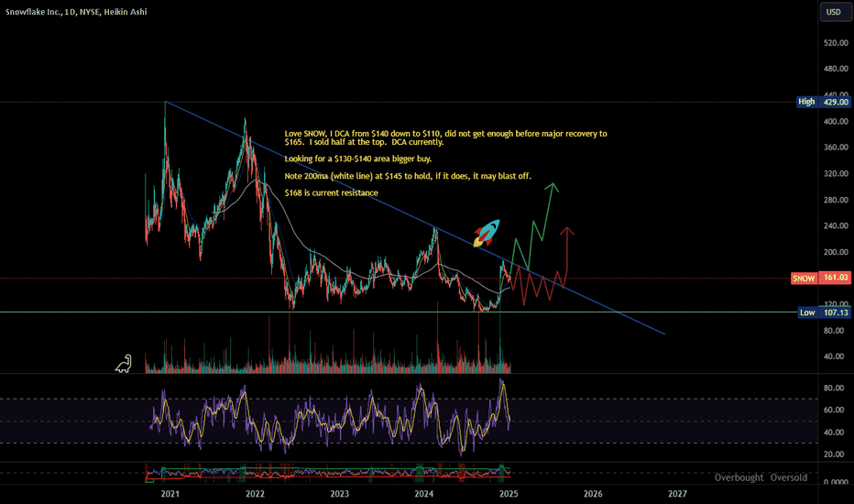Select the note about the 200ma white line

(x=408, y=176)
